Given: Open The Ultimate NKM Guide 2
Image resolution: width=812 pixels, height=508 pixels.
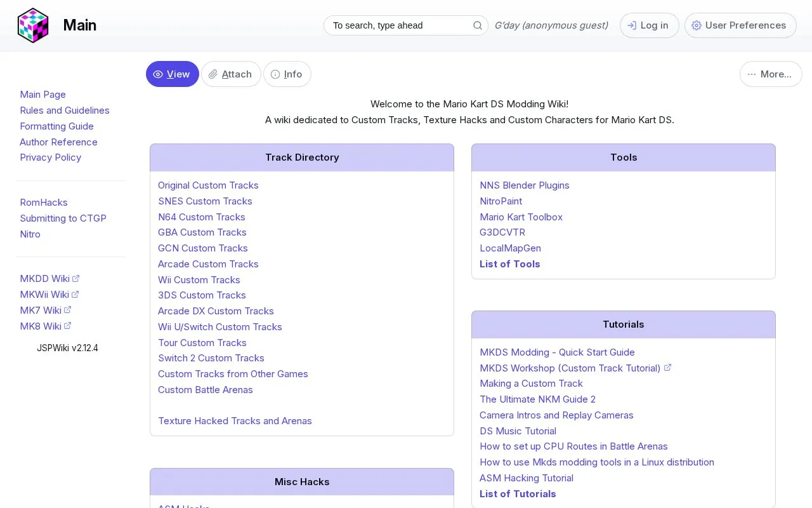Looking at the screenshot, I should (537, 399).
